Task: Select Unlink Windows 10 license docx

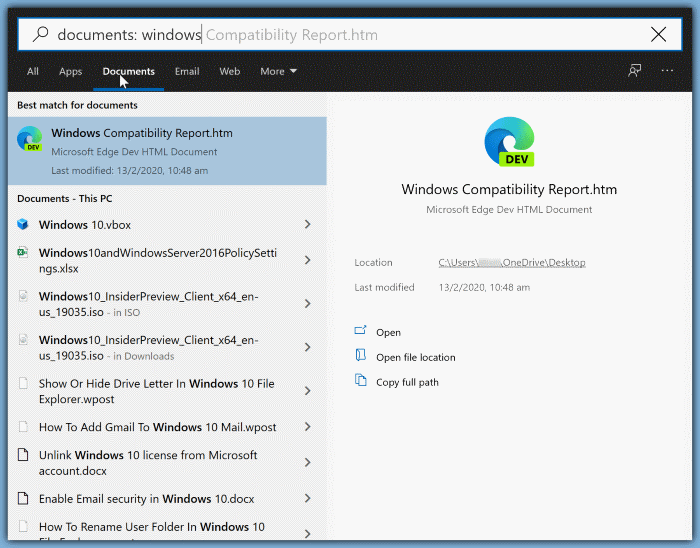Action: pyautogui.click(x=167, y=462)
